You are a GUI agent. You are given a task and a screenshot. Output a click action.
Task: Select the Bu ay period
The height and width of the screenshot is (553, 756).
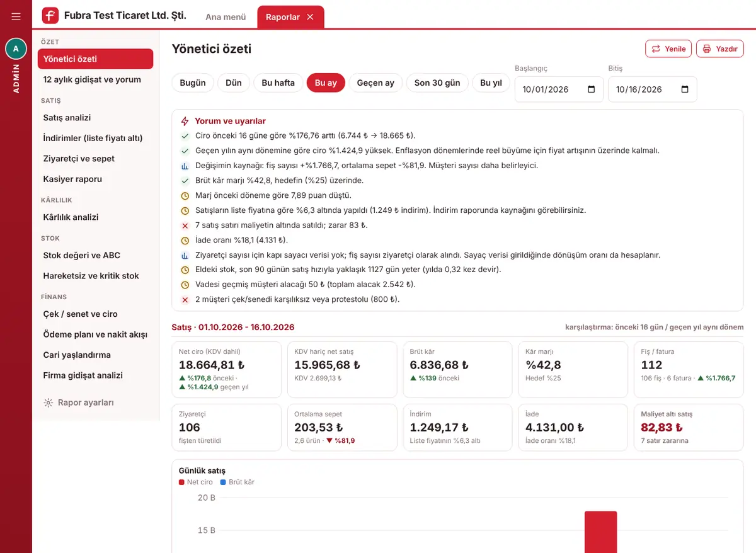pos(326,83)
